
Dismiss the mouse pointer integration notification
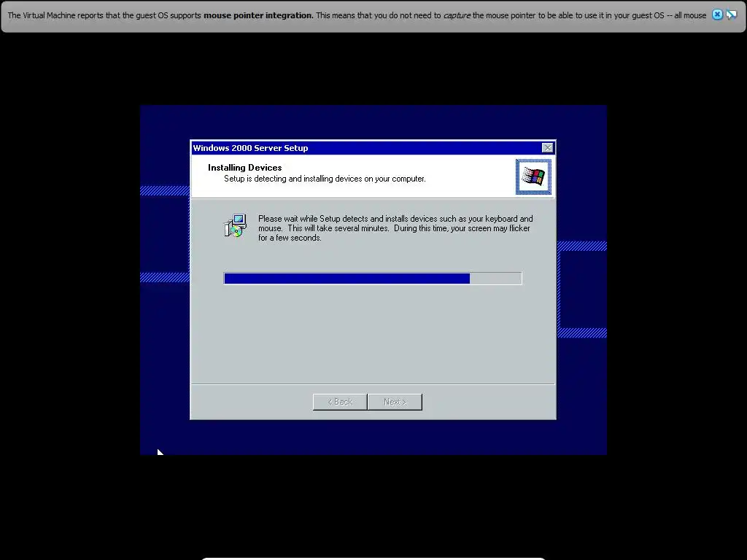coord(717,15)
